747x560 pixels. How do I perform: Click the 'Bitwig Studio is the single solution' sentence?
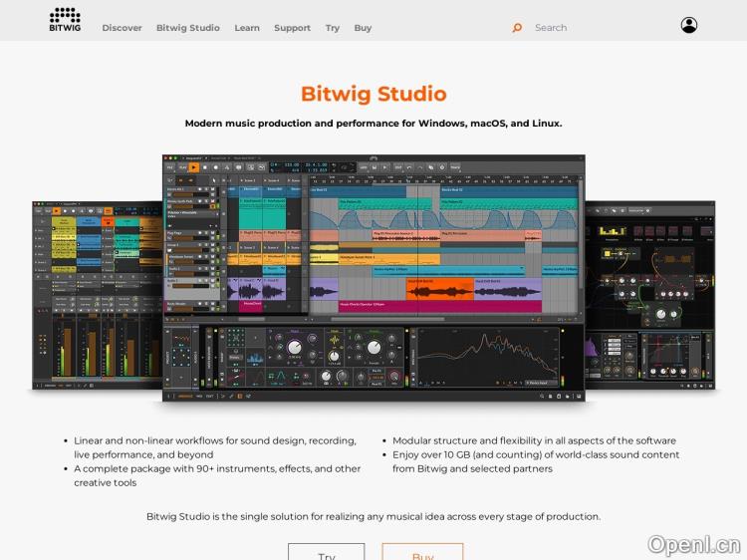(373, 516)
